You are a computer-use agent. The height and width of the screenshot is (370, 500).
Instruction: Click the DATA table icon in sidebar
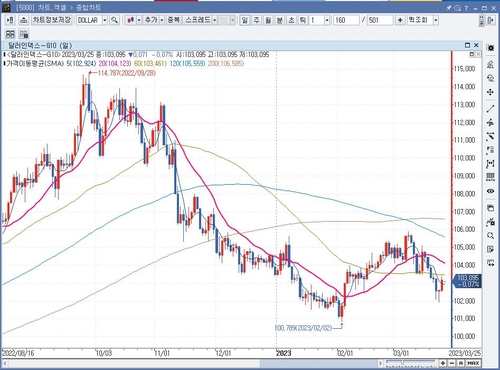pos(490,177)
